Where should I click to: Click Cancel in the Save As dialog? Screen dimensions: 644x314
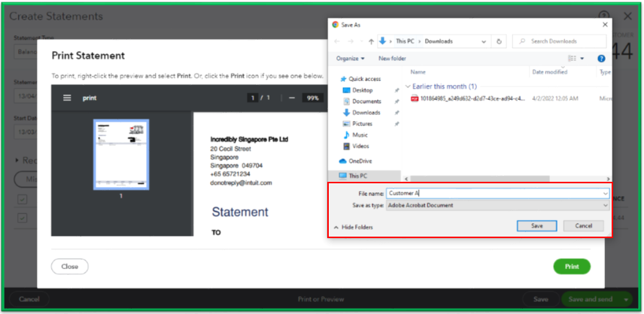(583, 226)
